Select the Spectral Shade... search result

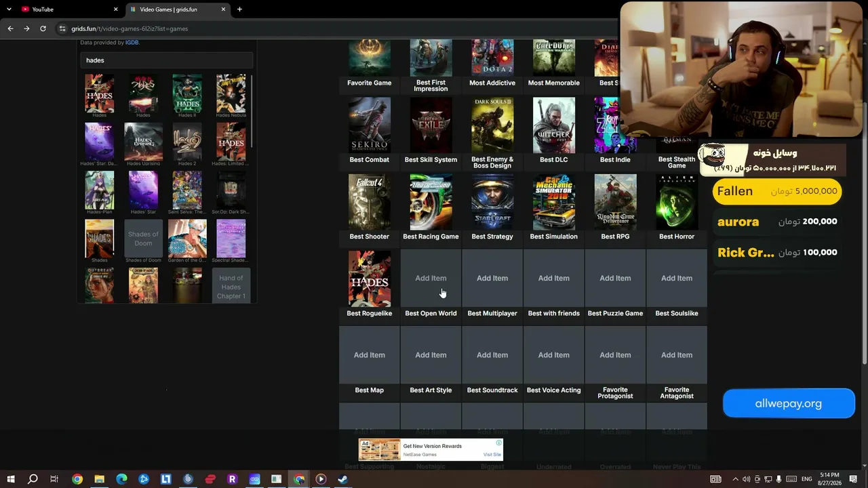[231, 239]
